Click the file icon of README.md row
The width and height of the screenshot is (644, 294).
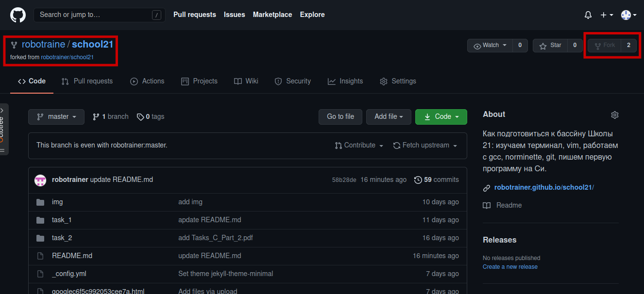[x=40, y=256]
